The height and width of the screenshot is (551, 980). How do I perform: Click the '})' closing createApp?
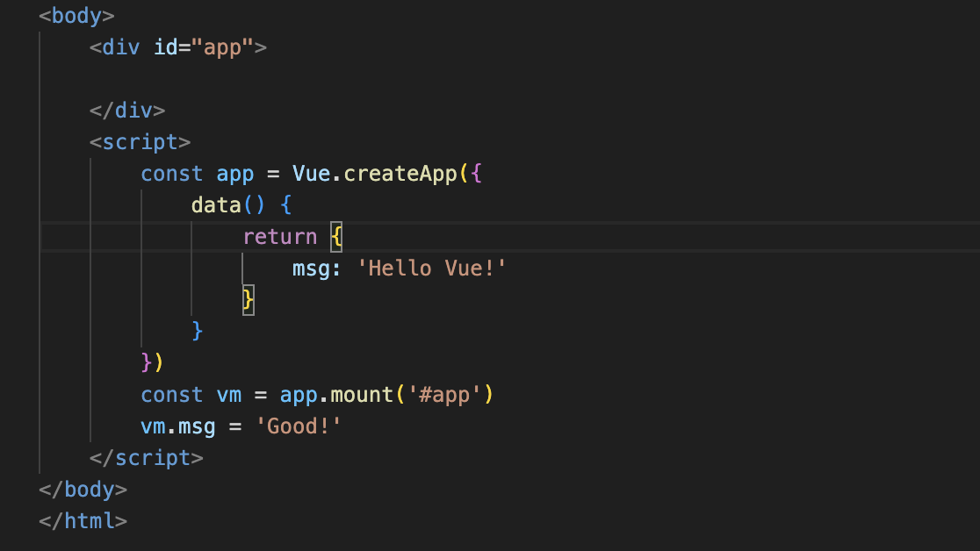[x=153, y=362]
